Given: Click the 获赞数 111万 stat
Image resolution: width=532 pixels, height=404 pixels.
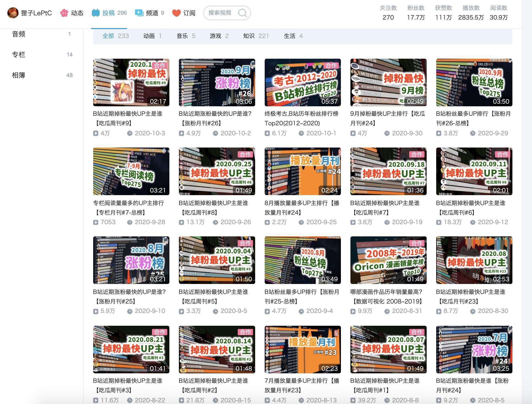Looking at the screenshot, I should [444, 13].
